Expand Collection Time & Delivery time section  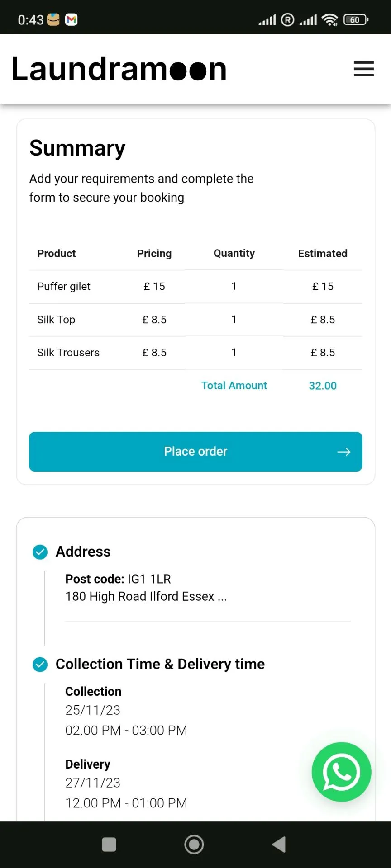pos(160,664)
